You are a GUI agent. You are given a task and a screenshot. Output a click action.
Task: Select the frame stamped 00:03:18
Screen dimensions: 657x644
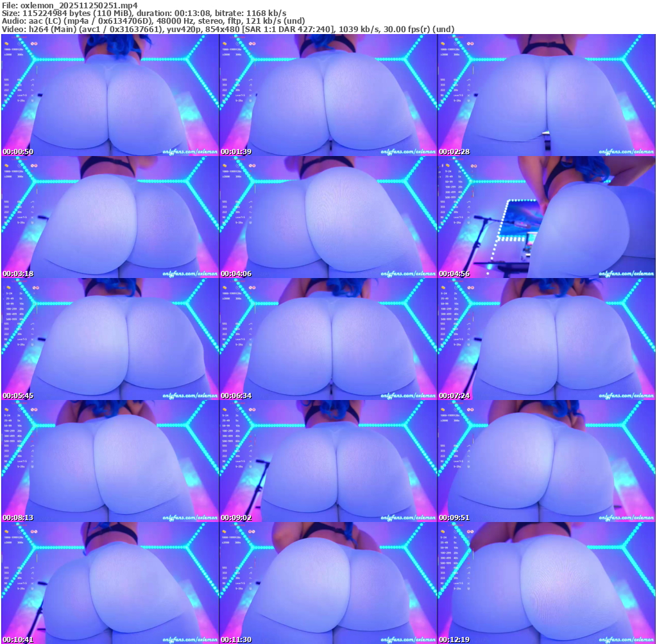[x=110, y=217]
